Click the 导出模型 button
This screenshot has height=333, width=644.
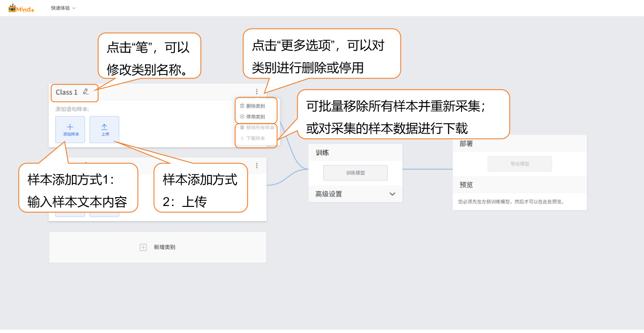point(520,164)
